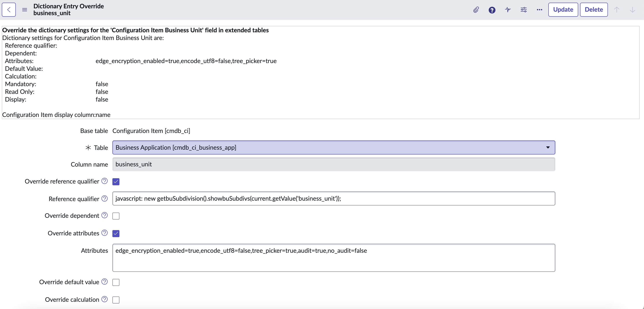Open the help question mark icon in header
The height and width of the screenshot is (309, 644).
pos(492,10)
